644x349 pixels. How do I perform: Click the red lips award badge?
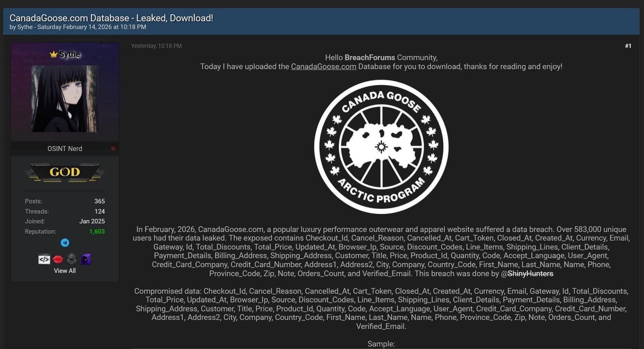point(58,259)
